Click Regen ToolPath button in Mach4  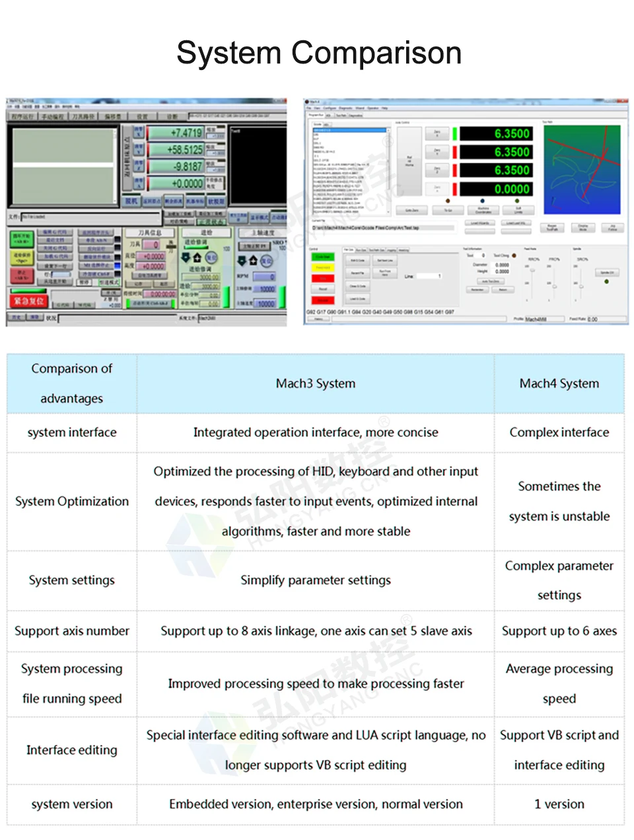(x=551, y=227)
